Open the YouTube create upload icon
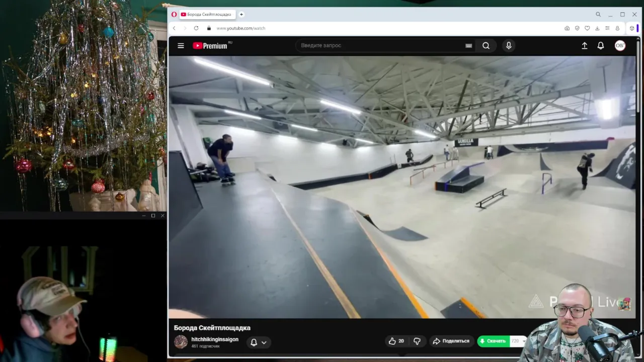Screen dimensions: 644x362 (x=585, y=45)
